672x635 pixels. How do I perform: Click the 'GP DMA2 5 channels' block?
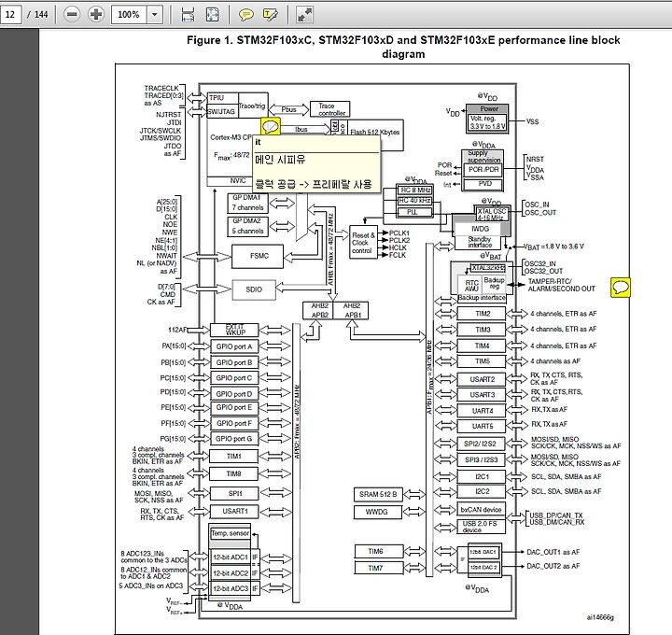(x=247, y=226)
